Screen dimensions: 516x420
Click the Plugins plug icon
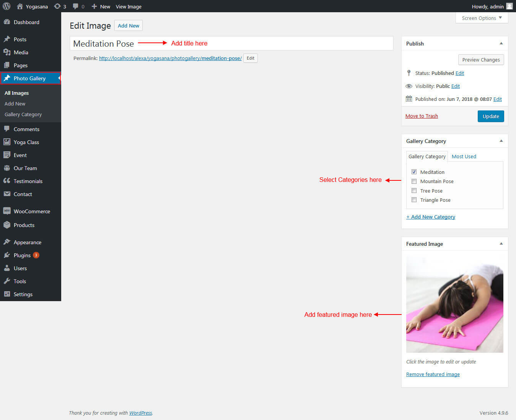[x=7, y=255]
